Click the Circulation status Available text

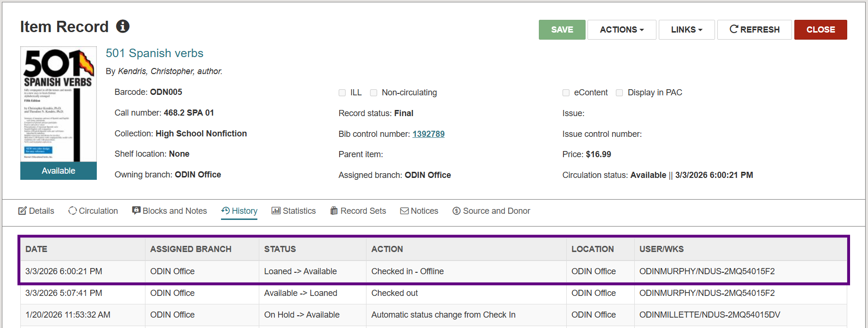648,175
